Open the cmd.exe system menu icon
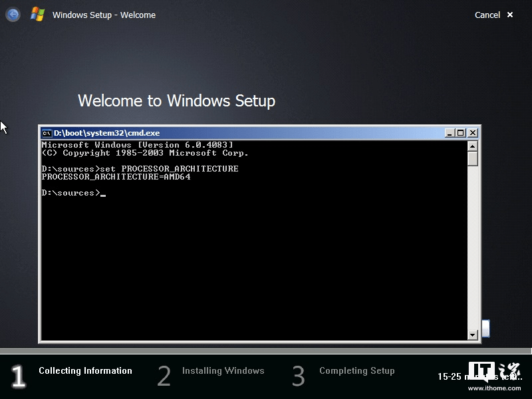This screenshot has height=399, width=532. [x=46, y=132]
